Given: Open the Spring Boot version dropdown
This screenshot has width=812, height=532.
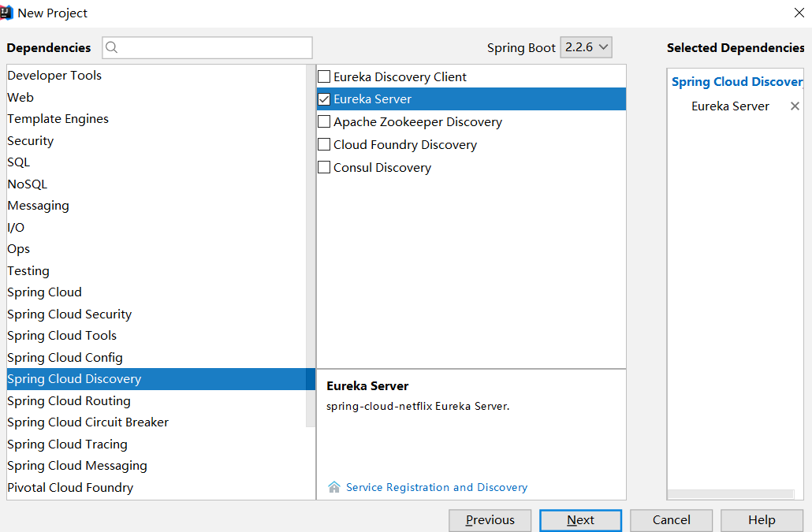Looking at the screenshot, I should (586, 47).
